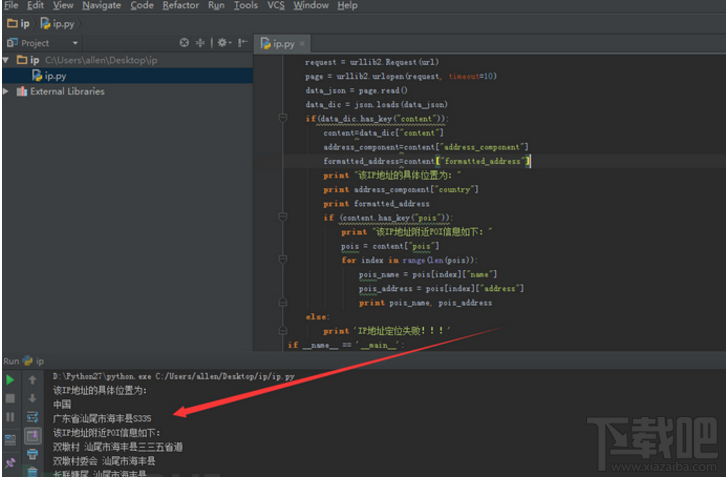Click the request = urllib2.Request(url) line
Viewport: 726px width, 477px height.
pyautogui.click(x=372, y=62)
